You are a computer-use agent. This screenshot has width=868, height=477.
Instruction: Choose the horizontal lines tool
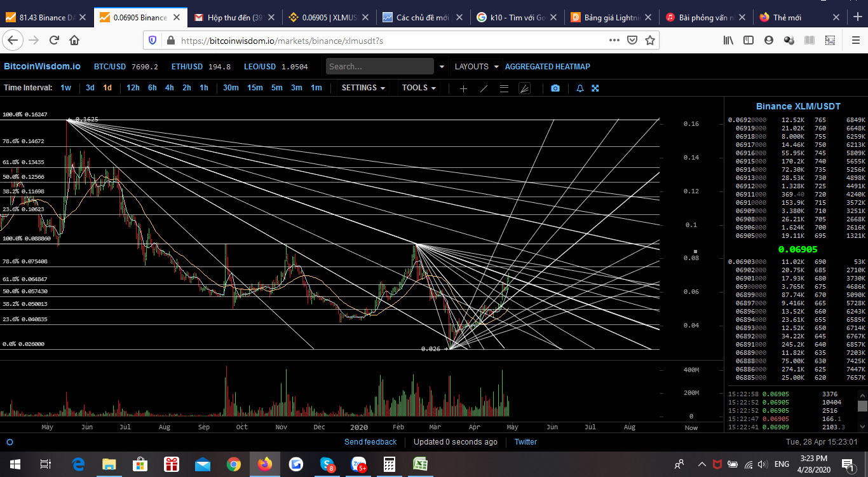(x=504, y=88)
